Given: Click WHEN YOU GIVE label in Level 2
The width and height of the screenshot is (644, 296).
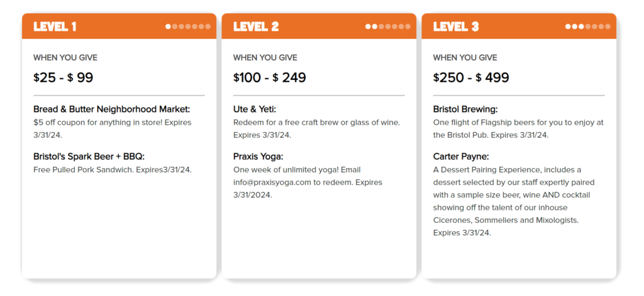Looking at the screenshot, I should click(x=265, y=57).
